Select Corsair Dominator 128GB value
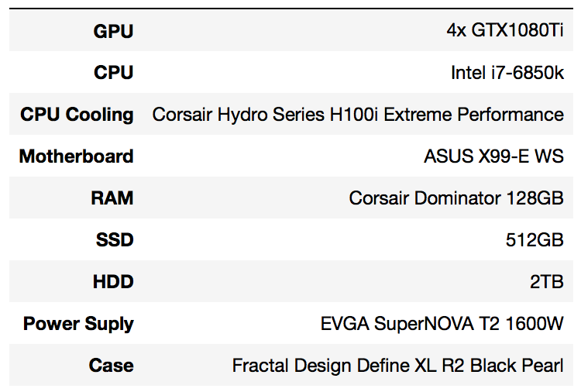581x392 pixels. [456, 198]
